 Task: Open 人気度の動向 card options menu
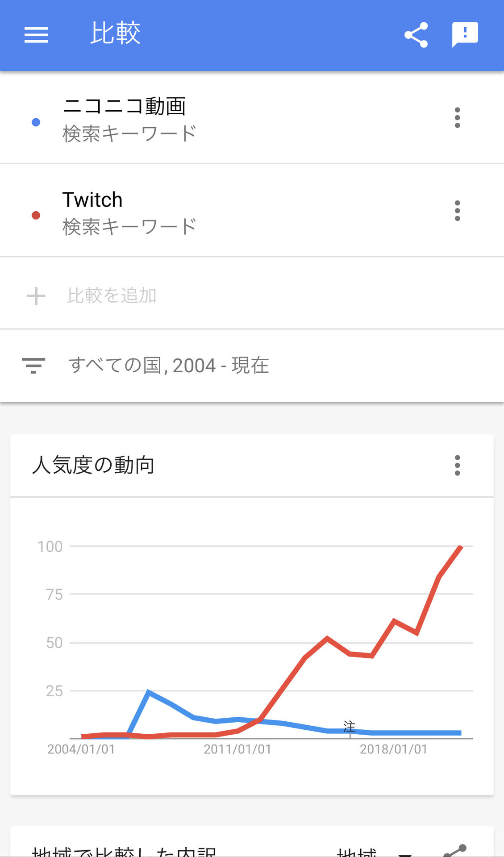(457, 465)
